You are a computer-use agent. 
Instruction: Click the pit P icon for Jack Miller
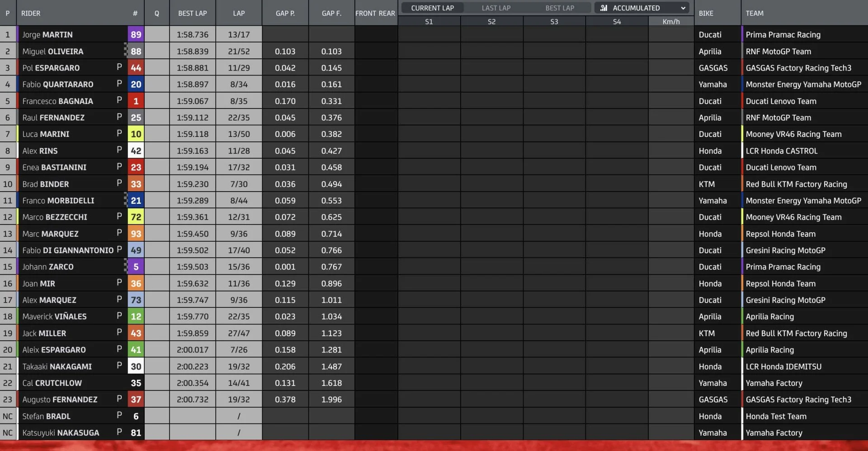point(119,332)
